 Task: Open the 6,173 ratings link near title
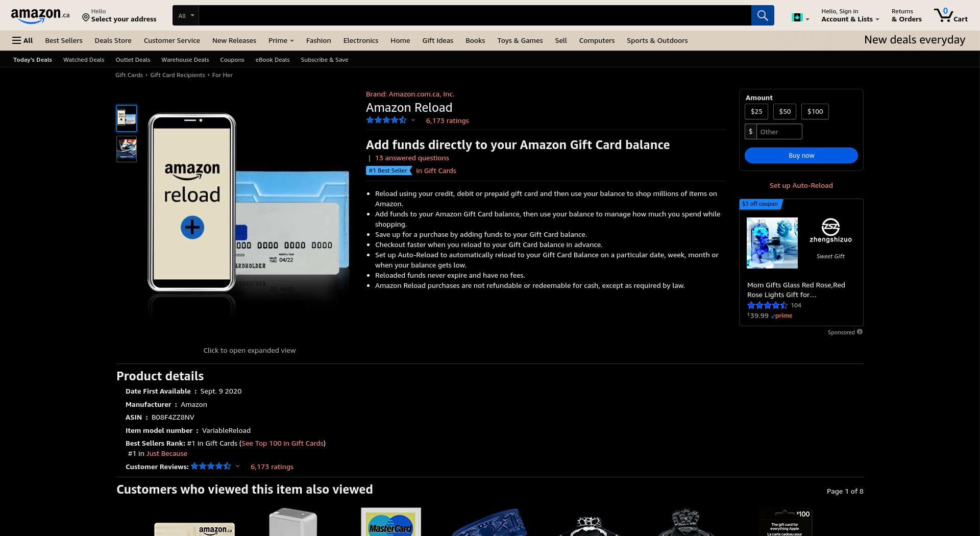coord(447,120)
